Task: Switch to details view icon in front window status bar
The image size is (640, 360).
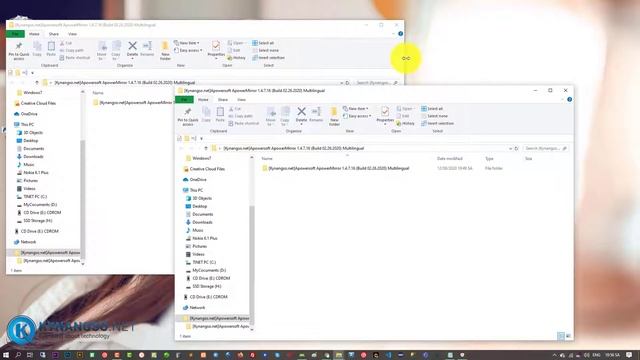Action: click(561, 336)
